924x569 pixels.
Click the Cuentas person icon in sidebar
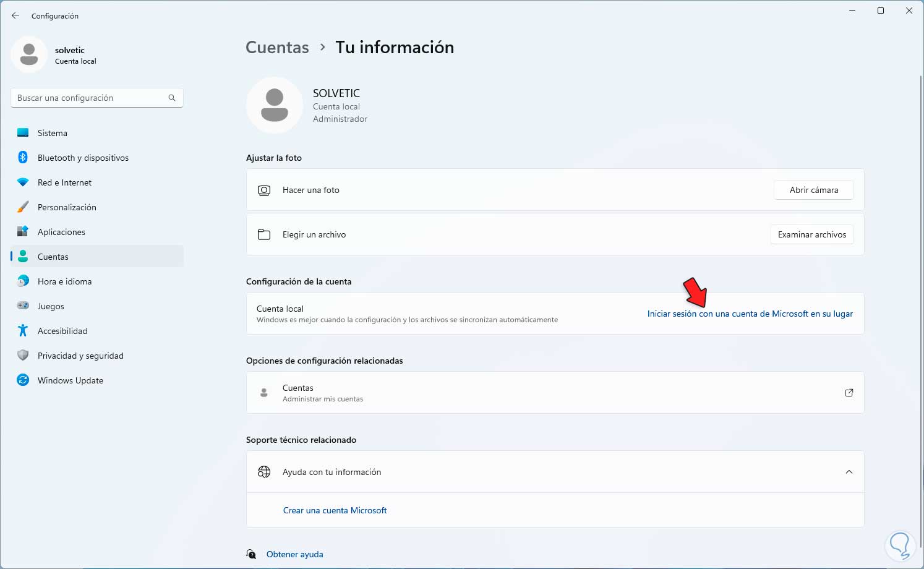[23, 257]
